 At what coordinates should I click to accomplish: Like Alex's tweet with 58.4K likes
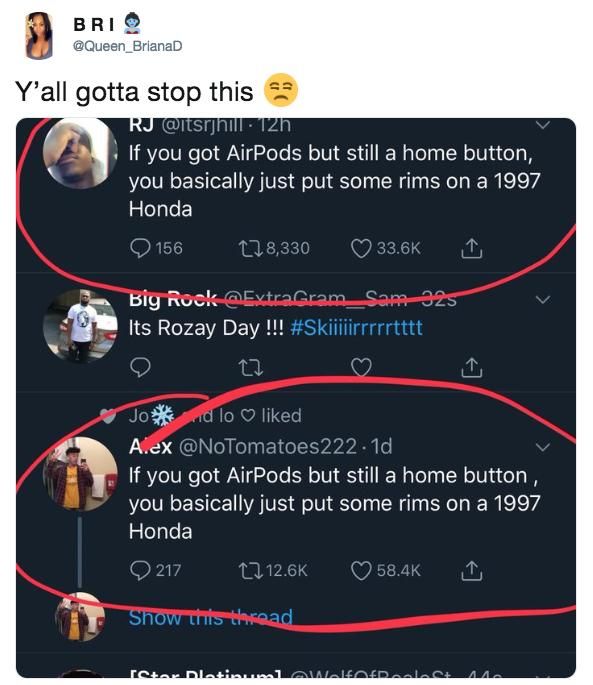point(361,571)
